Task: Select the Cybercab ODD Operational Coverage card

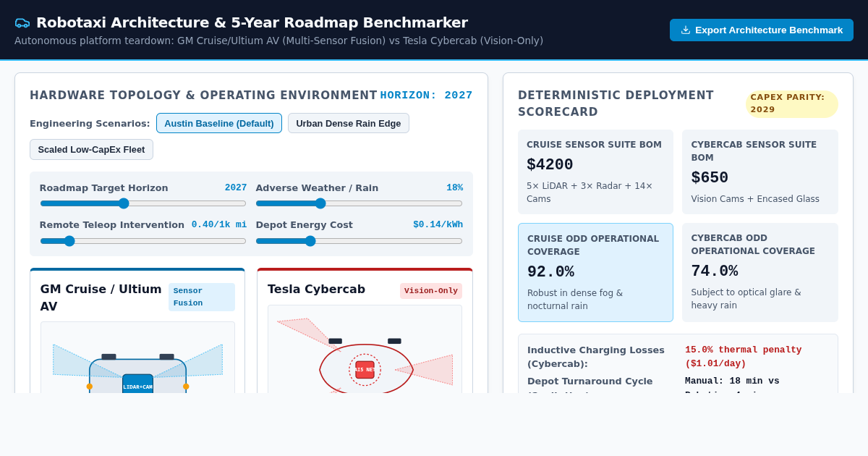Action: pyautogui.click(x=760, y=272)
